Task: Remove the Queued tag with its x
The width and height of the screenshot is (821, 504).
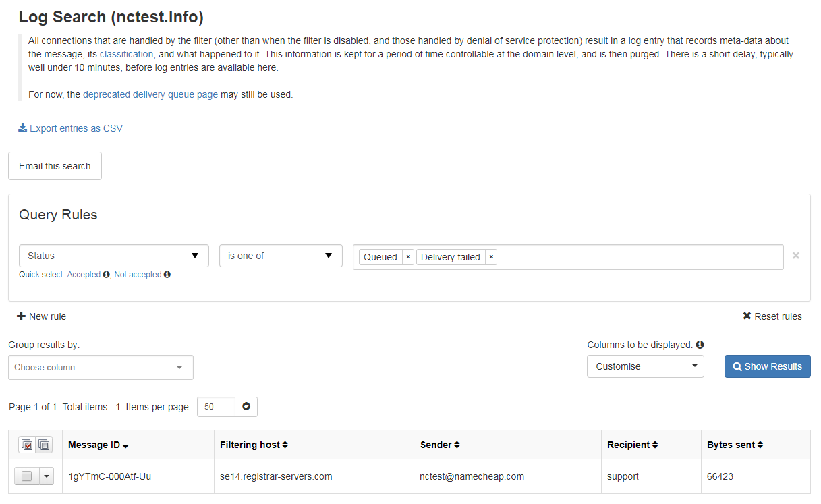Action: tap(408, 257)
